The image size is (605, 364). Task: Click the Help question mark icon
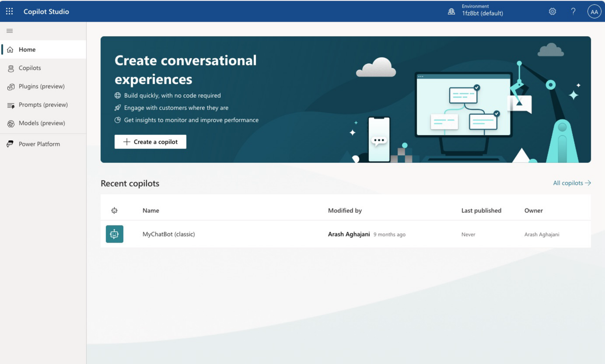click(x=573, y=11)
